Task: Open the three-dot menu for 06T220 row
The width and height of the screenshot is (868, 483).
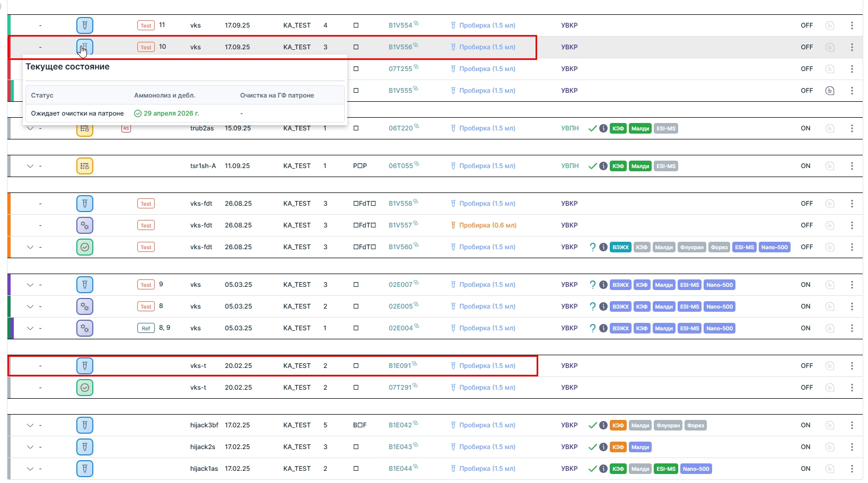Action: (852, 128)
